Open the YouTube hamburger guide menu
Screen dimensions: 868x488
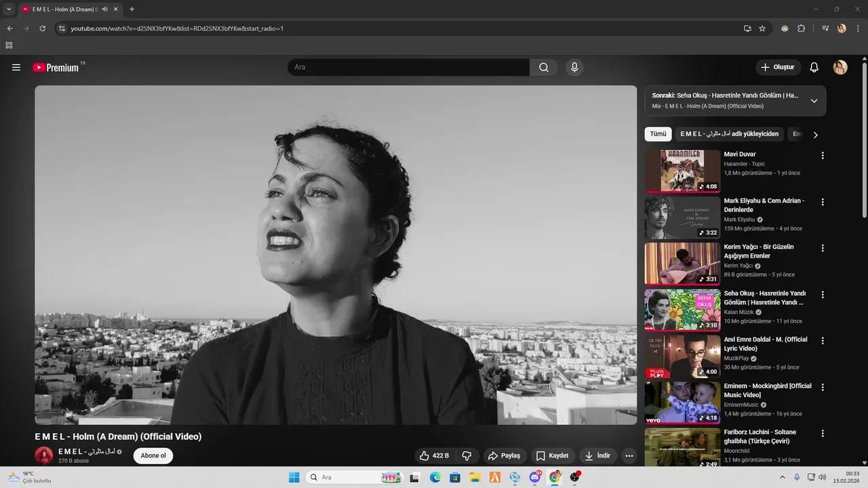point(16,67)
